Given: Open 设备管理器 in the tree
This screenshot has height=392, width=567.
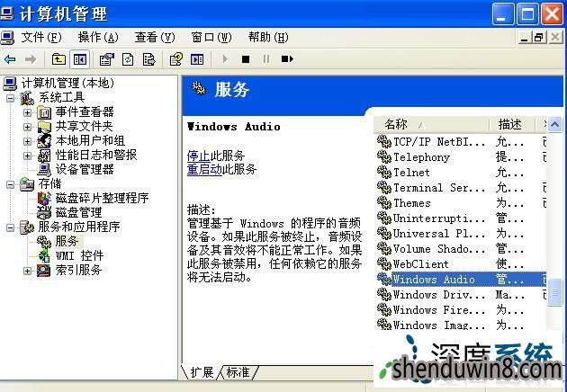Looking at the screenshot, I should pyautogui.click(x=85, y=169).
